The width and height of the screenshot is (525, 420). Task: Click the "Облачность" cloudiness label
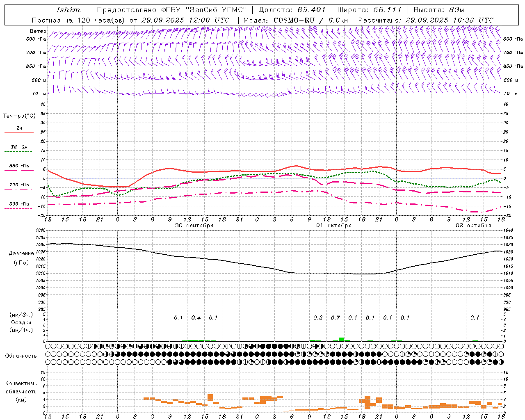21,356
